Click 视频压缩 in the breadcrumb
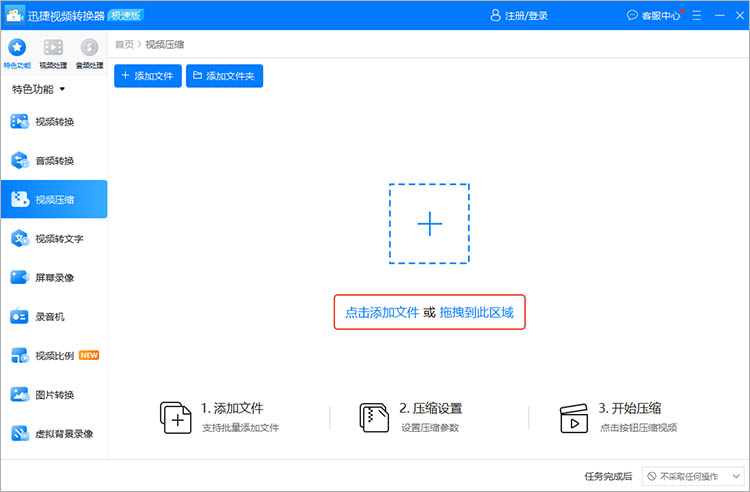The width and height of the screenshot is (750, 492). coord(165,44)
